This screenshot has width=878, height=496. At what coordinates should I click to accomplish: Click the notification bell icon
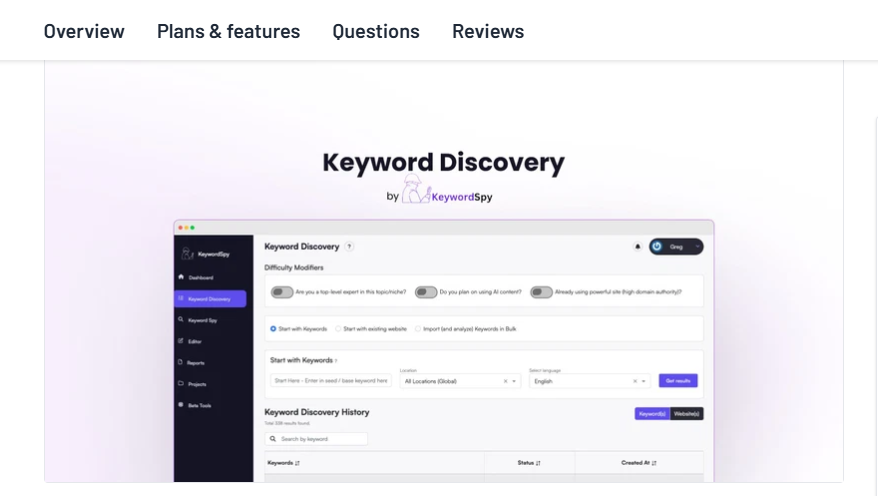(637, 246)
